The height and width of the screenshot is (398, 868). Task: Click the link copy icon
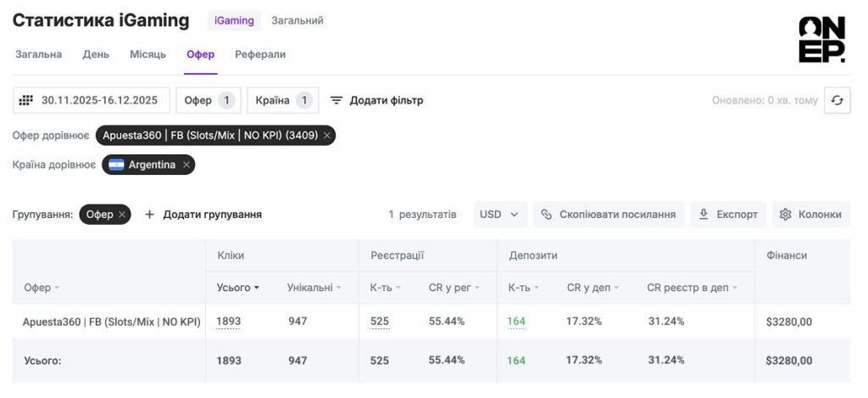click(x=547, y=215)
